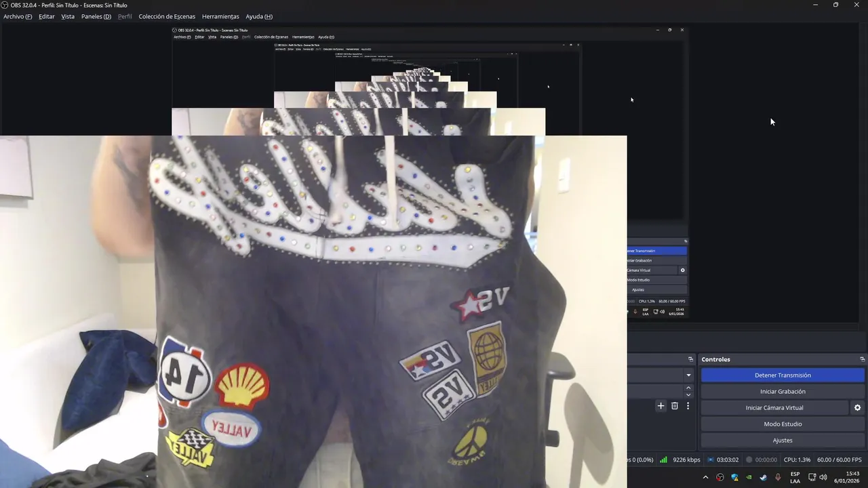Click the streaming status icon

[x=711, y=460]
